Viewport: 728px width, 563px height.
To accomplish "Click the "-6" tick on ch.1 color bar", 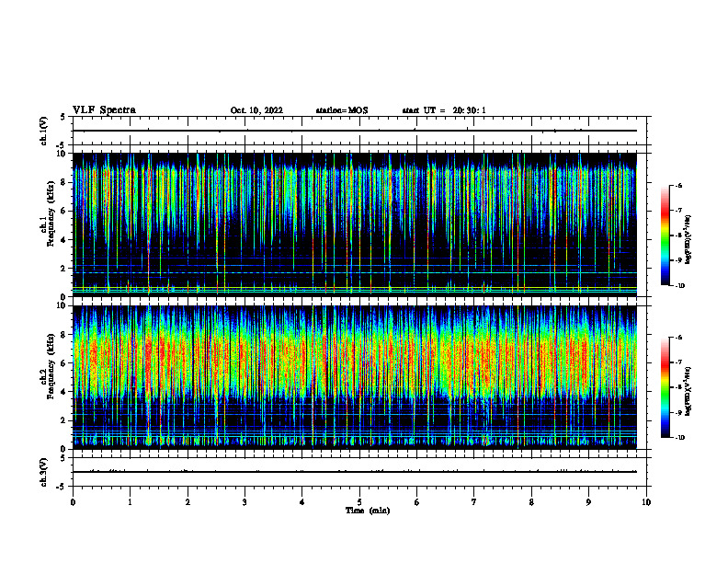I will 679,185.
